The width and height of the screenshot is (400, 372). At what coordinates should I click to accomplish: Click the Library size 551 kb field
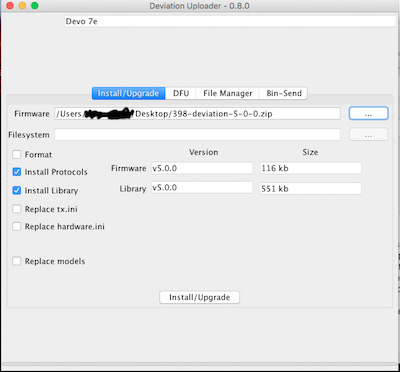pyautogui.click(x=311, y=189)
